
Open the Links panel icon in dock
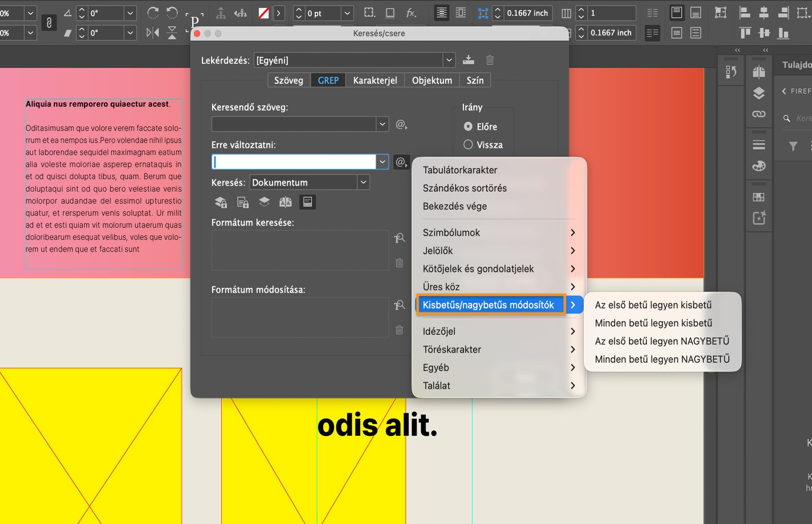(759, 114)
